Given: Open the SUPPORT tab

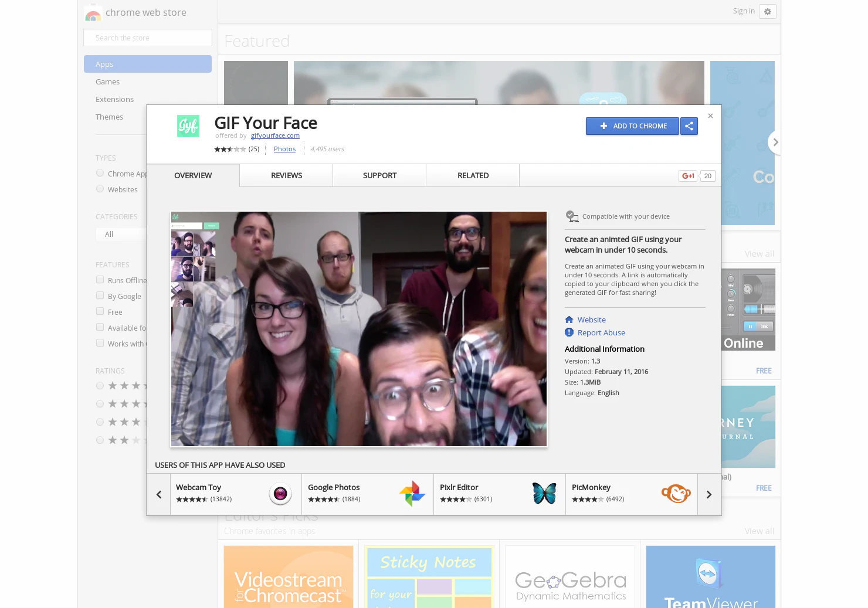Looking at the screenshot, I should [379, 175].
